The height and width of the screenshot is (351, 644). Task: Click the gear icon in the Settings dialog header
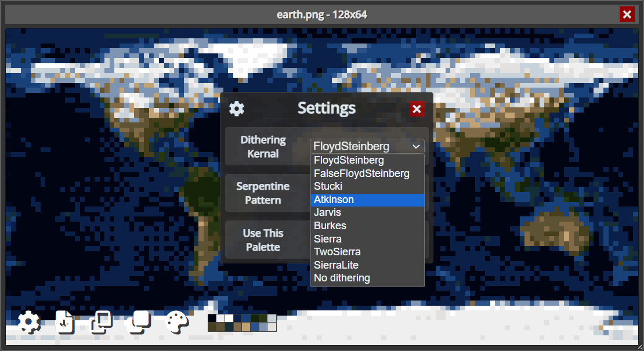click(237, 108)
